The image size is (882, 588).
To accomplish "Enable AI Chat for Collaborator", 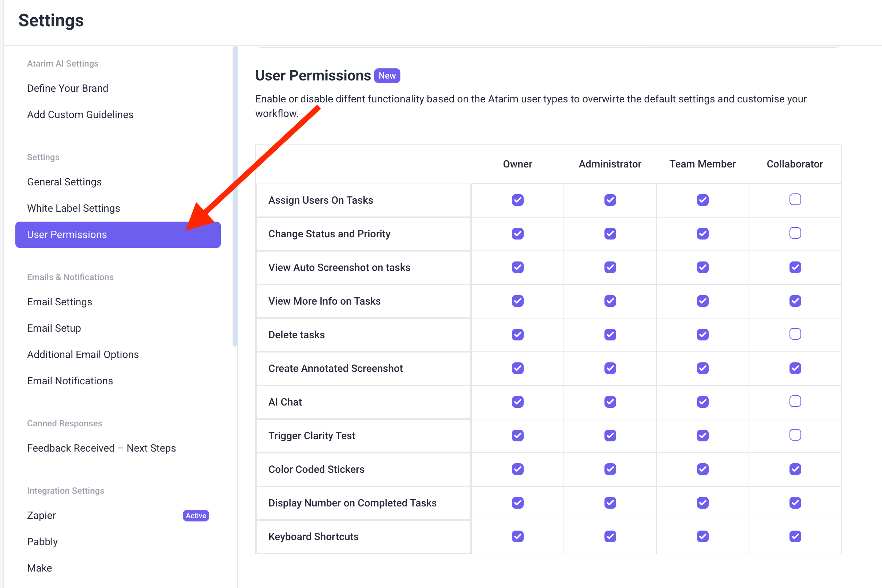I will coord(795,402).
